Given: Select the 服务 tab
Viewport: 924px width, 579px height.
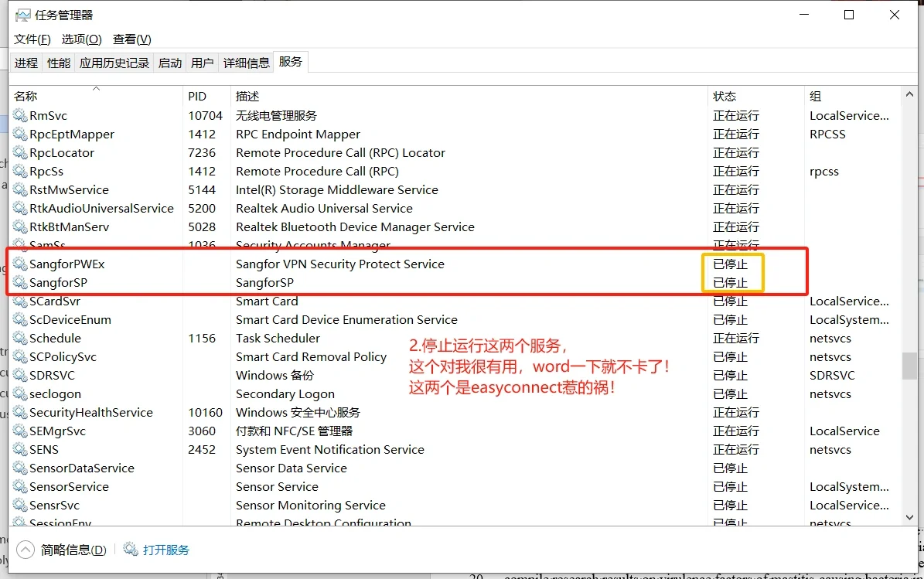Looking at the screenshot, I should [291, 62].
